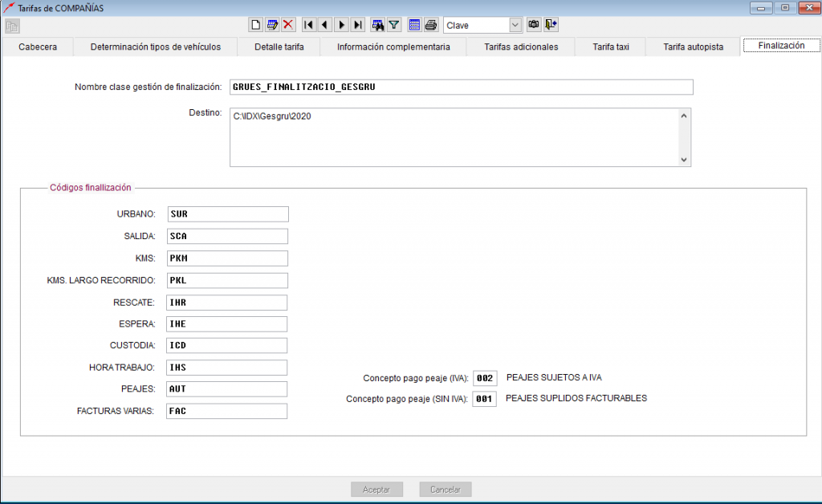Click the PEAJES SUPLIDOS FACTURABLES text
The image size is (822, 504).
pyautogui.click(x=576, y=398)
